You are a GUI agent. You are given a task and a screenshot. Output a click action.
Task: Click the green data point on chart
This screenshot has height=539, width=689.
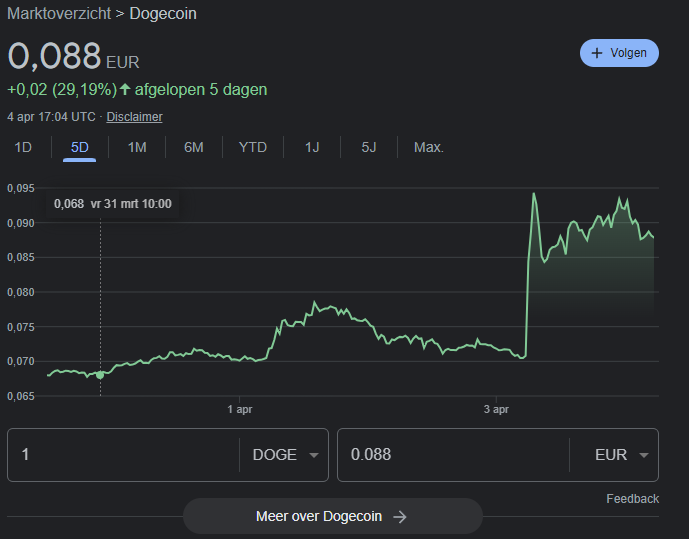click(100, 375)
